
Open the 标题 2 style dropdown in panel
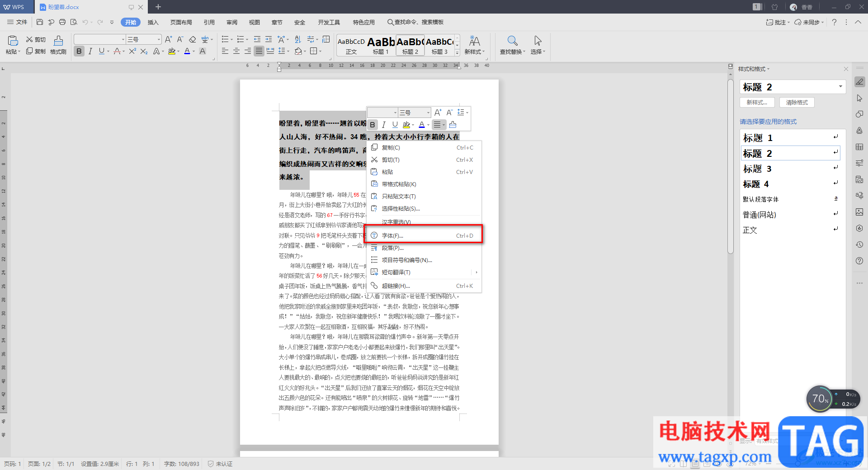[x=840, y=87]
